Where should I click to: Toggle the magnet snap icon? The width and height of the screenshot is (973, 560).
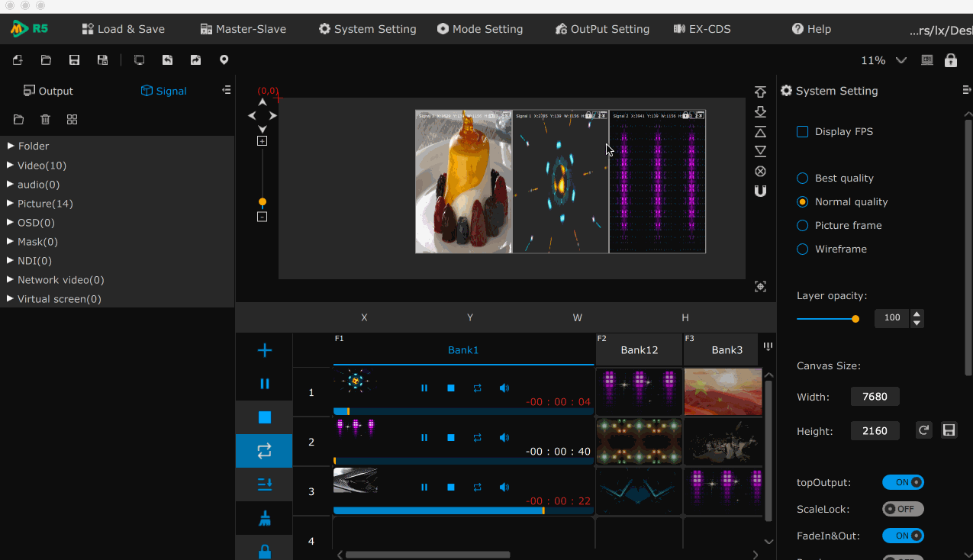click(x=760, y=191)
